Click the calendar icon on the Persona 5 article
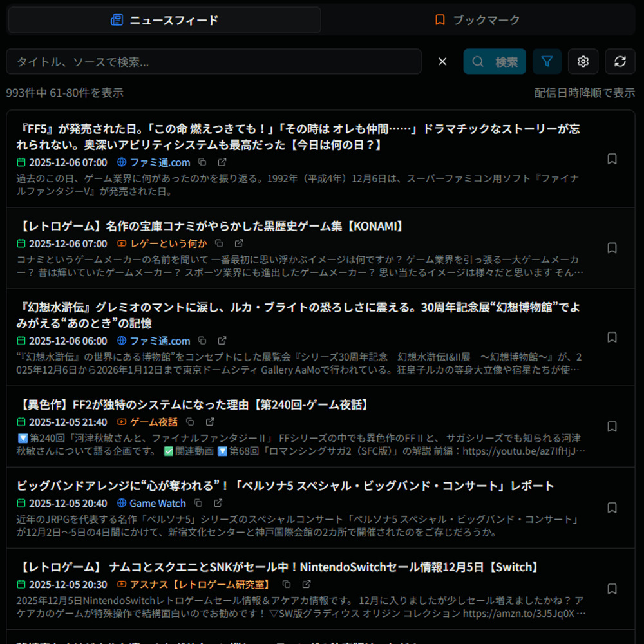This screenshot has height=644, width=644. (20, 503)
